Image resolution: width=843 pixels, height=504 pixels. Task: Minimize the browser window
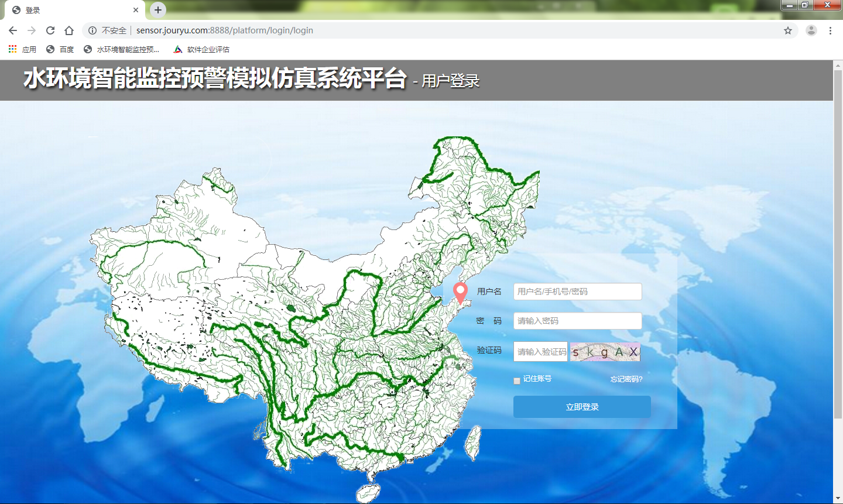pyautogui.click(x=789, y=5)
